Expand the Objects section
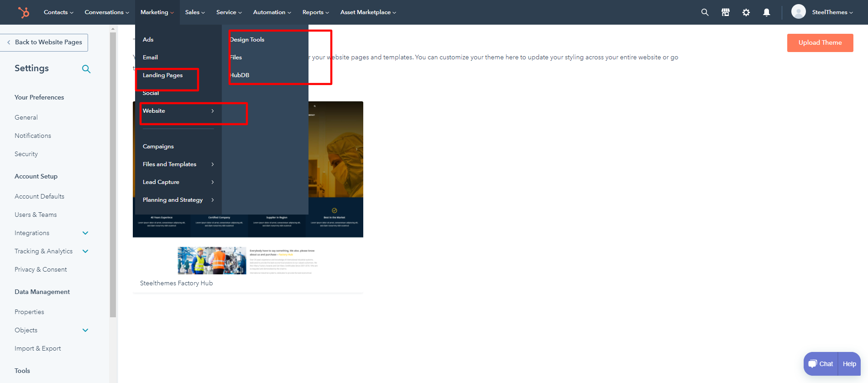This screenshot has width=868, height=383. [85, 330]
